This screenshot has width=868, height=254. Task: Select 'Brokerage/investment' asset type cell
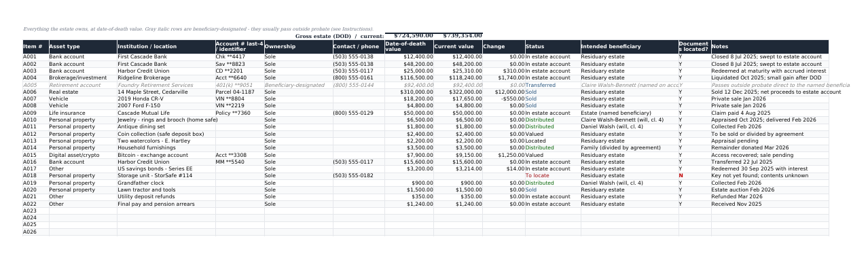coord(83,78)
